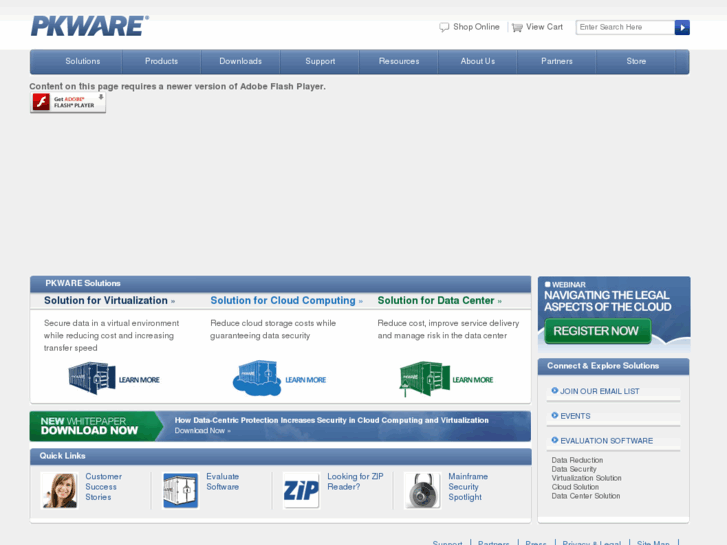Image resolution: width=727 pixels, height=545 pixels.
Task: Click the Customer Success Stories link
Action: pos(103,487)
